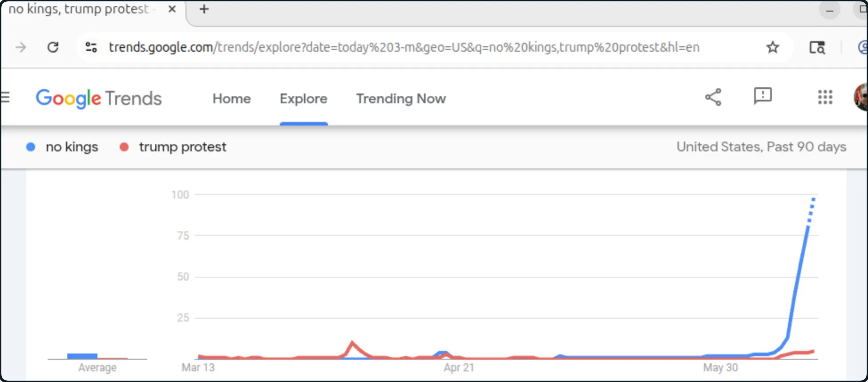Click the Google Trends logo

click(x=99, y=98)
